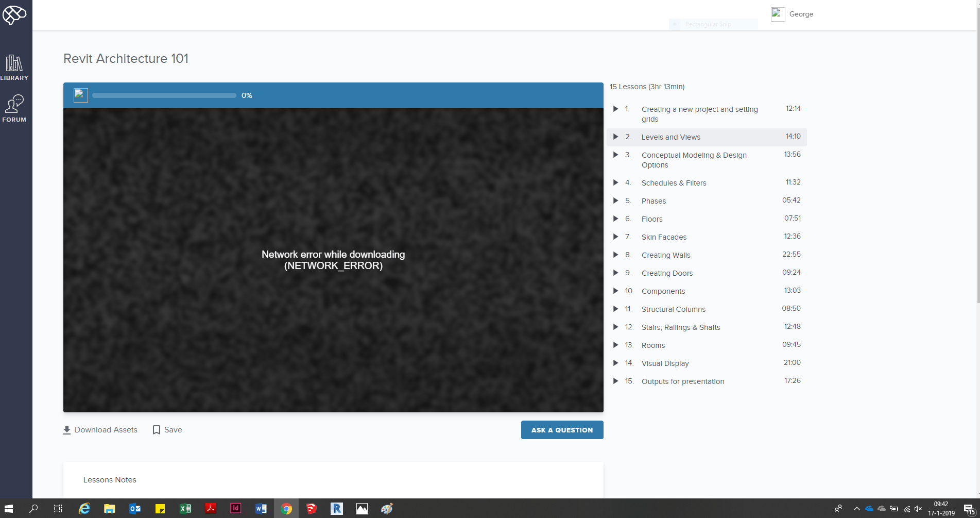The width and height of the screenshot is (980, 518).
Task: Open File Explorer from taskbar
Action: point(109,509)
